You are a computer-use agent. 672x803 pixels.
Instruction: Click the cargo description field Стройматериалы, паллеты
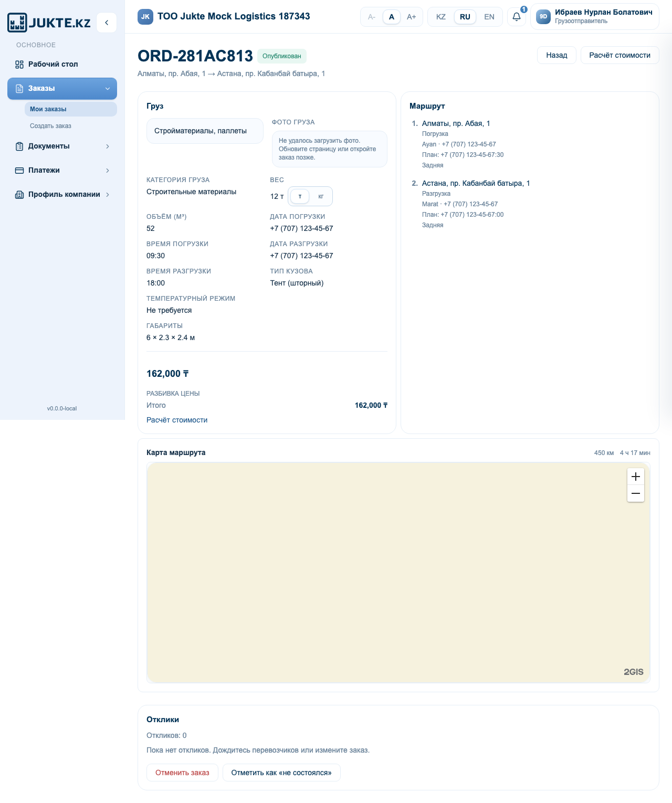205,131
